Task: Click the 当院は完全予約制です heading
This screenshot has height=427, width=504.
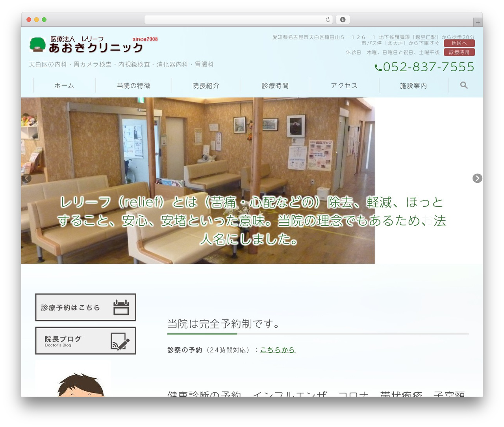Action: [x=224, y=324]
